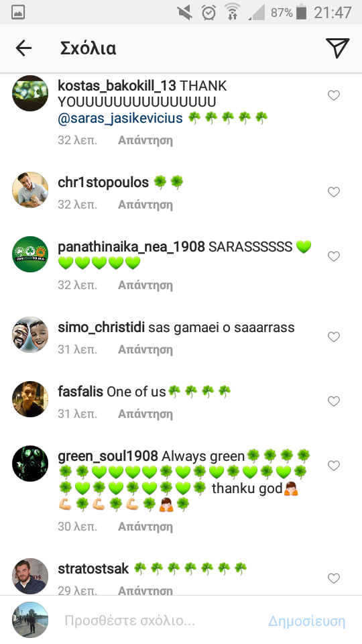Image resolution: width=362 pixels, height=644 pixels.
Task: Reply to kostas_bakokill_13 via Απάντηση
Action: pyautogui.click(x=145, y=140)
